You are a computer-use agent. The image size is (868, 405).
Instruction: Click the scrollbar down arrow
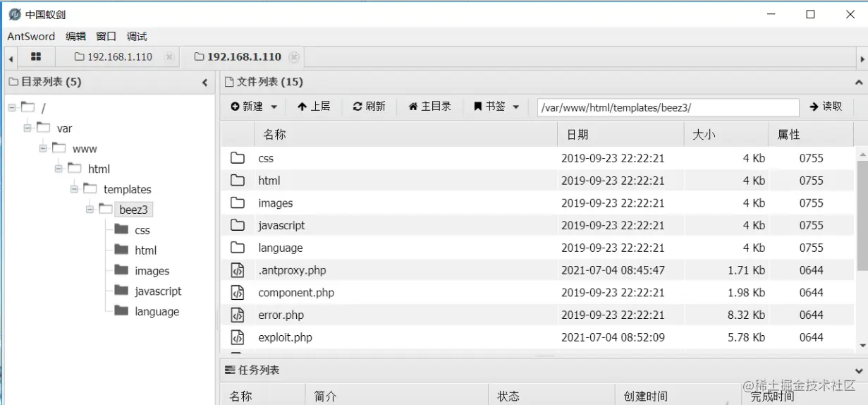[862, 346]
